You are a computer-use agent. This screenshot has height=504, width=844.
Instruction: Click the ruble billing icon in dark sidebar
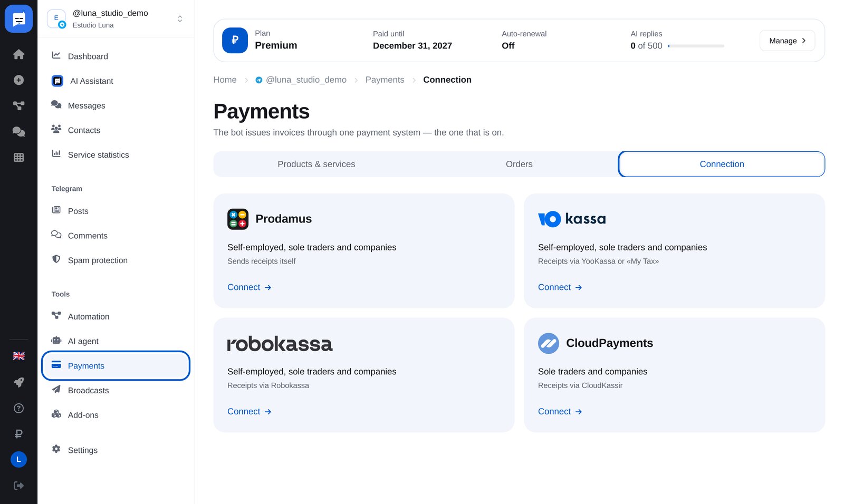[x=18, y=434]
